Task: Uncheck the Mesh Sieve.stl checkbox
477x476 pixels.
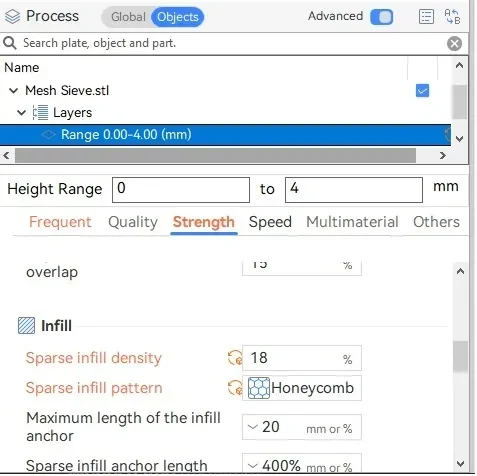Action: (422, 91)
